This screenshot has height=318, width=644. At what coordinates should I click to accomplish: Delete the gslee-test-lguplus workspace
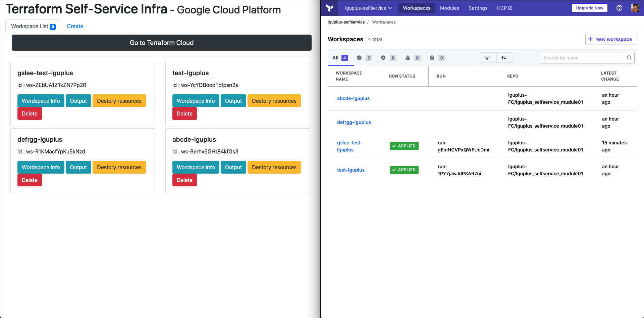[x=30, y=113]
